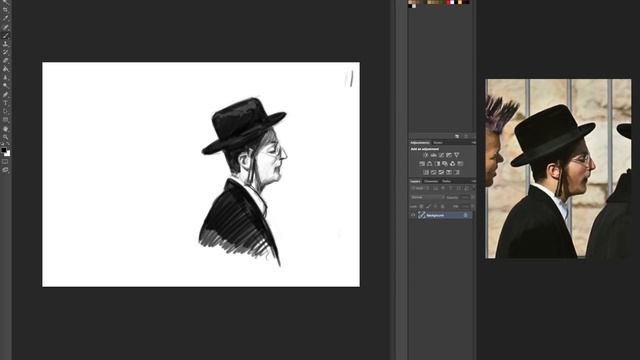
Task: Select the History Brush tool
Action: point(5,52)
